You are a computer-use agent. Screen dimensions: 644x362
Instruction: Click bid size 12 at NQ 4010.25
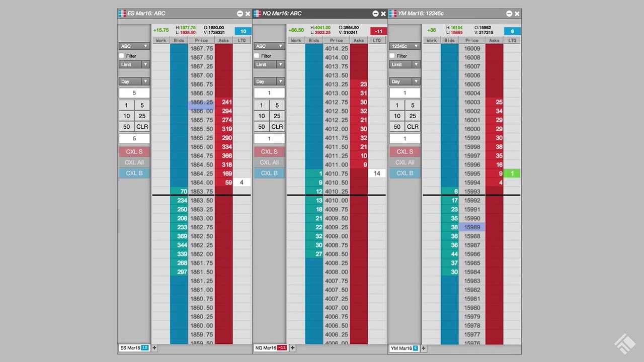tap(314, 192)
